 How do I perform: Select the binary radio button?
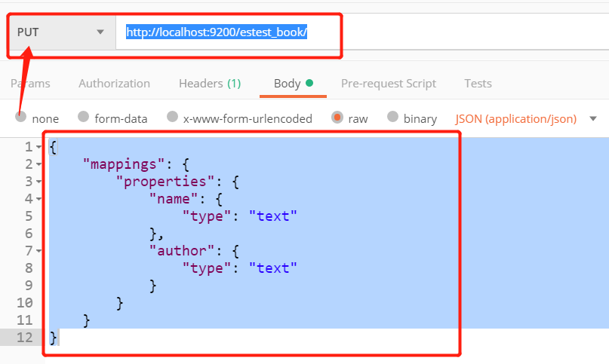(x=392, y=116)
